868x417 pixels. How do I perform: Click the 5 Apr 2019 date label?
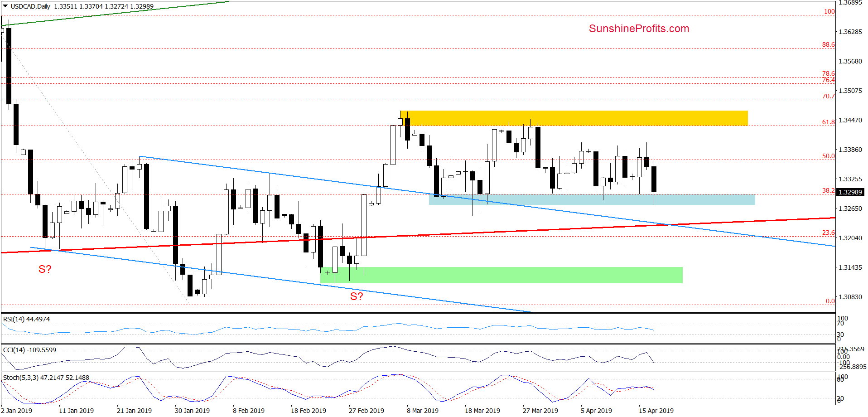[596, 411]
